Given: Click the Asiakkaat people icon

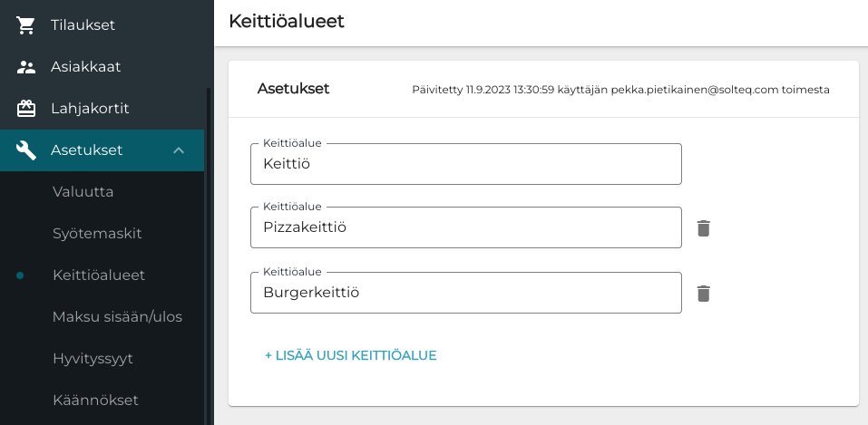Looking at the screenshot, I should [26, 67].
